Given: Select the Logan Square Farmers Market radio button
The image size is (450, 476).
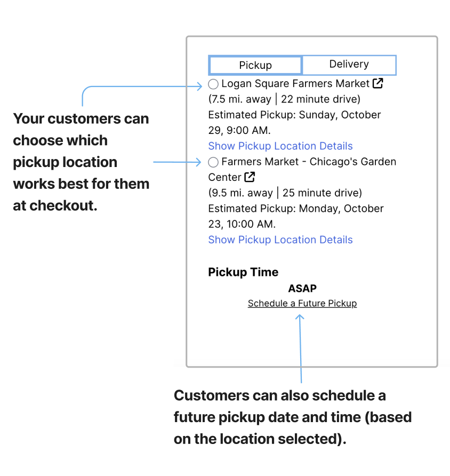Looking at the screenshot, I should click(213, 84).
